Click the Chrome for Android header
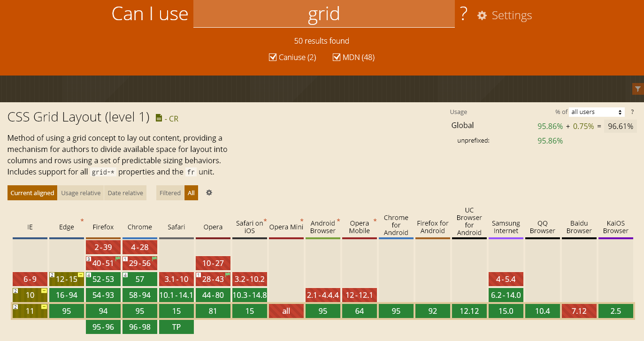 [396, 225]
